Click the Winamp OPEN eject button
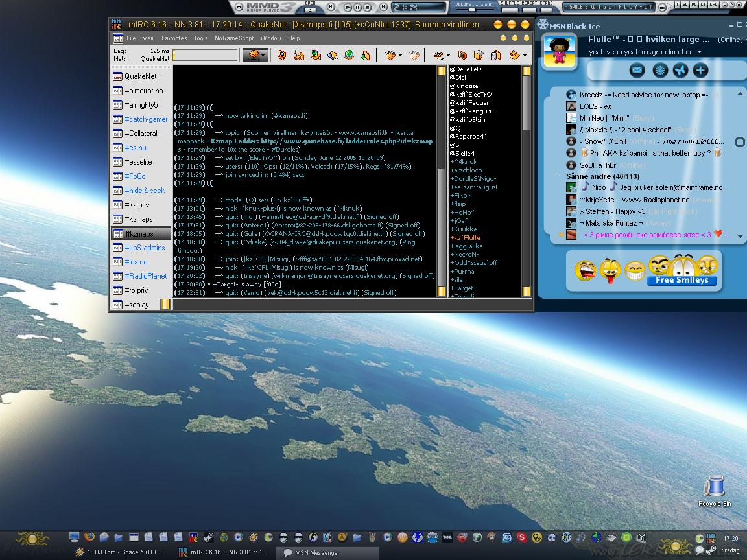 pos(310,10)
